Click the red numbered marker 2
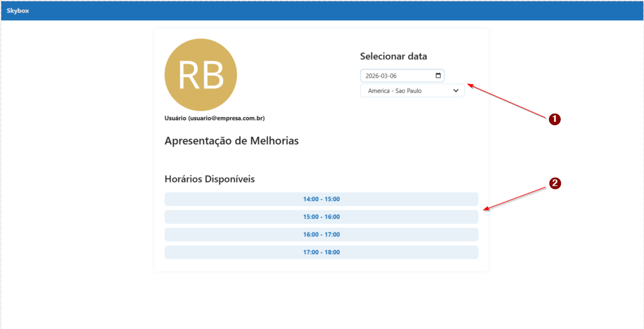This screenshot has height=329, width=644. [x=554, y=184]
